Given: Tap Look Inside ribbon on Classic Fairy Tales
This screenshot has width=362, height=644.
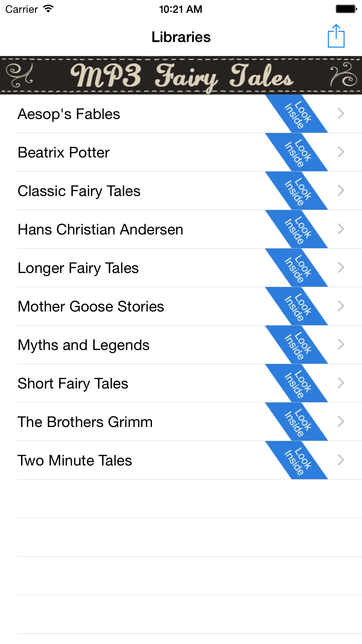Looking at the screenshot, I should tap(297, 191).
